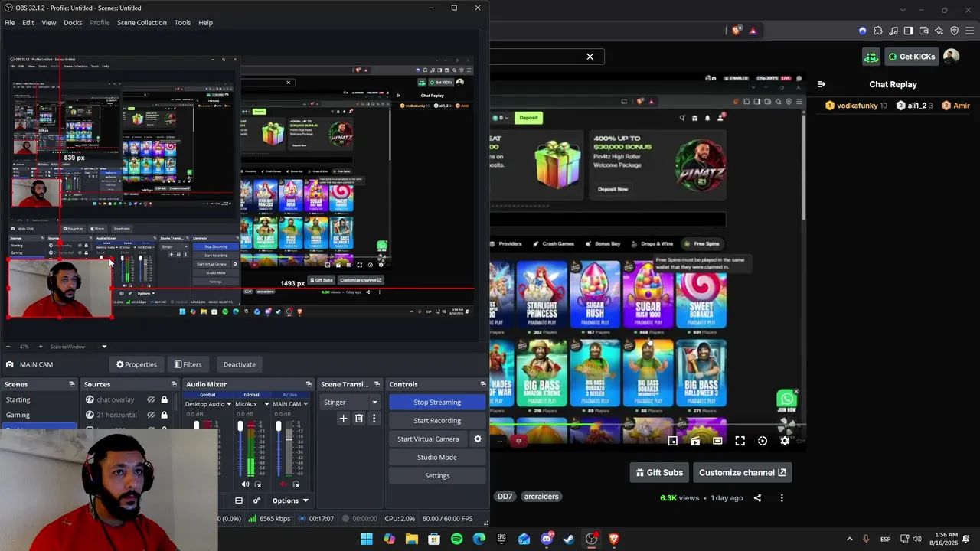
Task: Open the Kick user profile avatar
Action: 952,57
